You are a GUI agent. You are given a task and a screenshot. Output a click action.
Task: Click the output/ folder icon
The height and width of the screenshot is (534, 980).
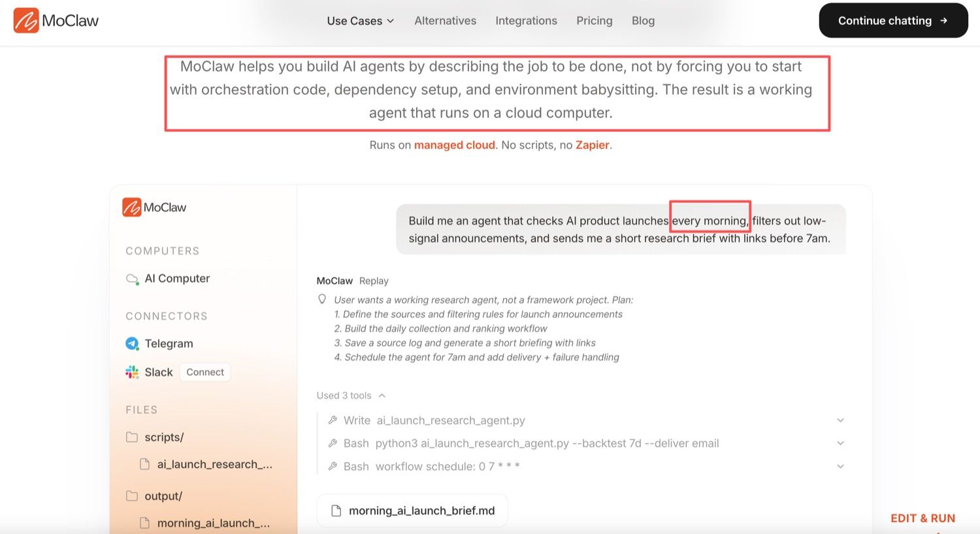point(132,496)
